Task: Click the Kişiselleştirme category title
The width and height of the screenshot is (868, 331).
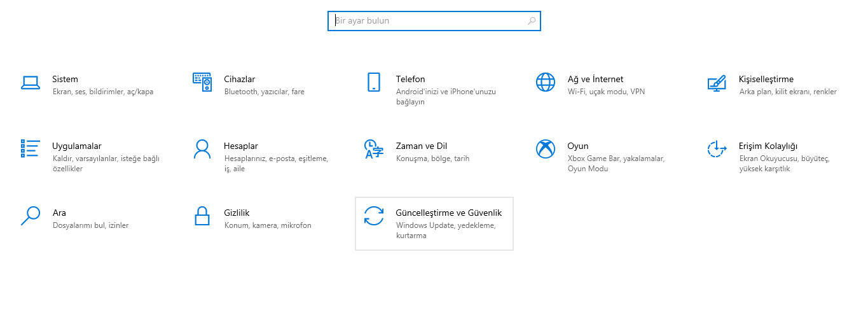Action: point(766,80)
